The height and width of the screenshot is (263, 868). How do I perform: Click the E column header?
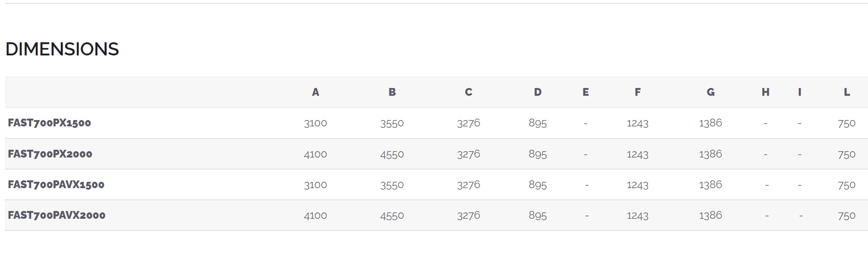tap(586, 92)
